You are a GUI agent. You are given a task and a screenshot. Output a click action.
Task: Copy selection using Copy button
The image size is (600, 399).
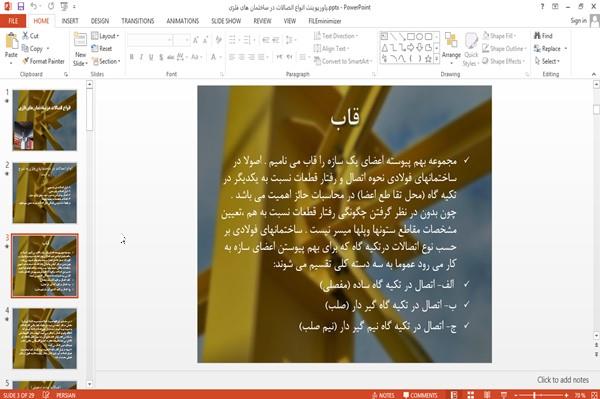pyautogui.click(x=32, y=49)
